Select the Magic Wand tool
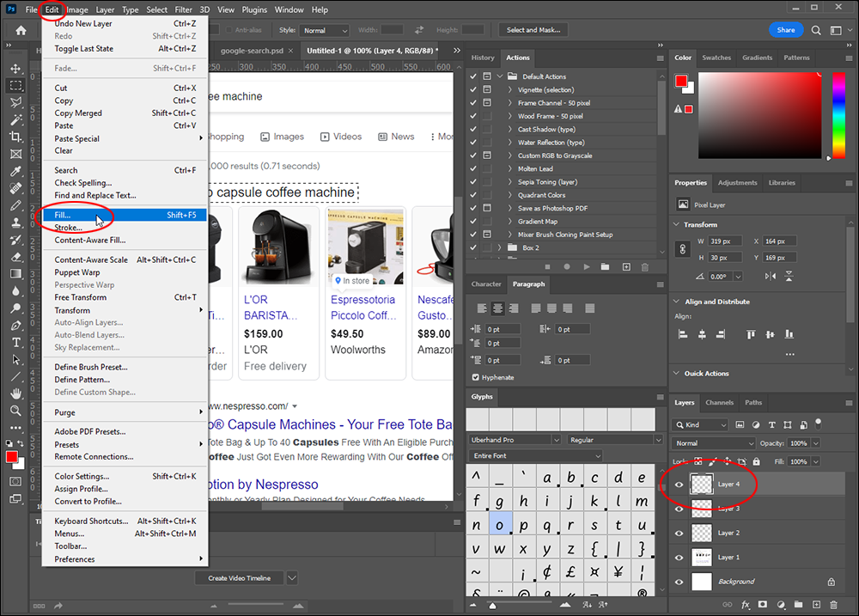This screenshot has height=616, width=859. tap(15, 119)
